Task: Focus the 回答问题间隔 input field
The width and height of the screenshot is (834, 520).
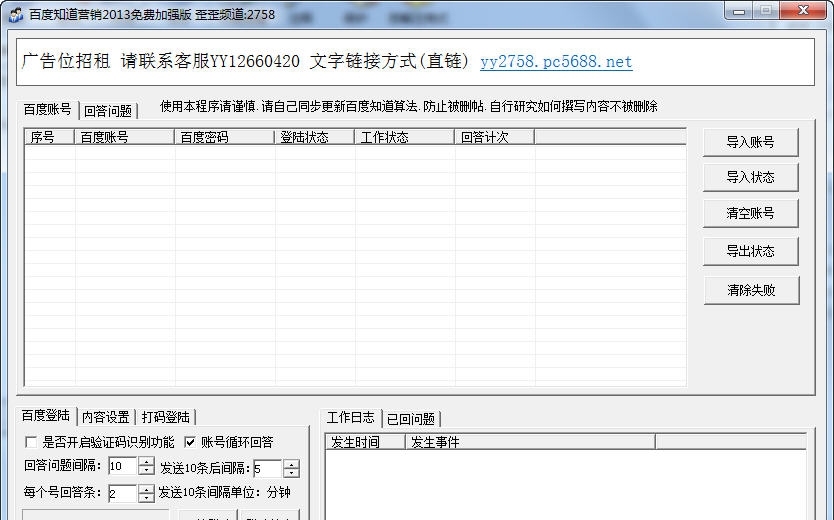Action: point(123,466)
